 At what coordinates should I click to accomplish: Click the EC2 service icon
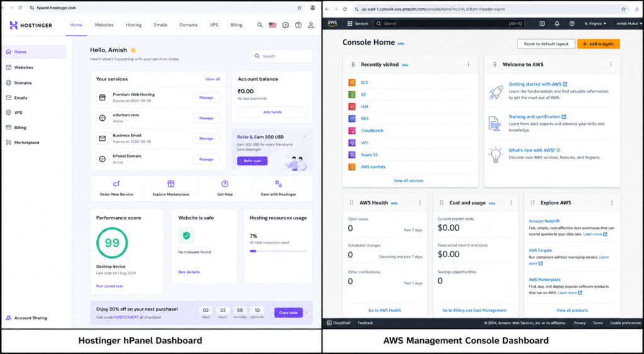(352, 82)
